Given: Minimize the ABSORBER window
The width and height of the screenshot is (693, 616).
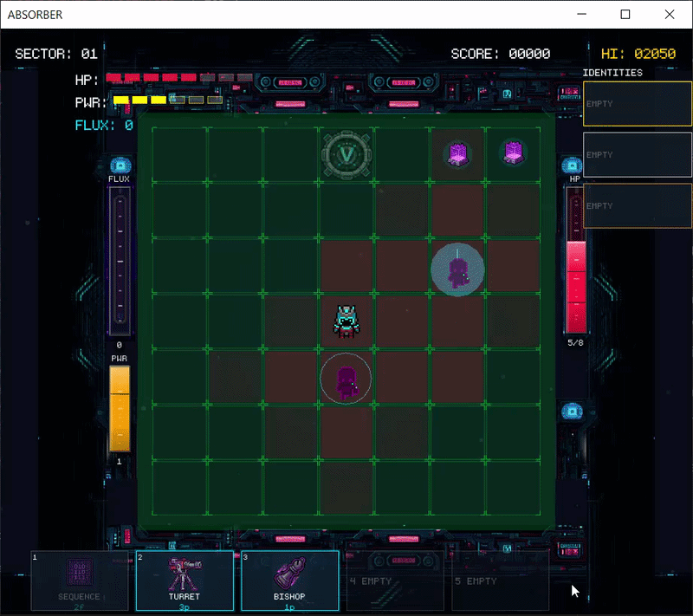Looking at the screenshot, I should point(581,15).
